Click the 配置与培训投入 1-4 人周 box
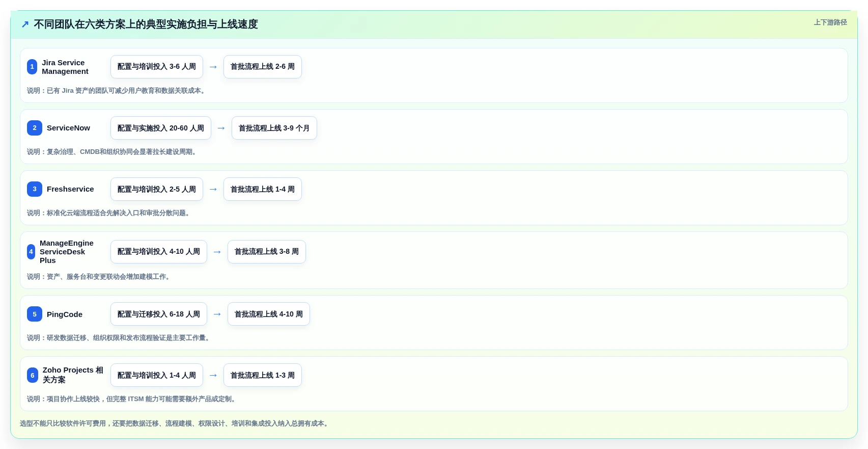 point(157,375)
